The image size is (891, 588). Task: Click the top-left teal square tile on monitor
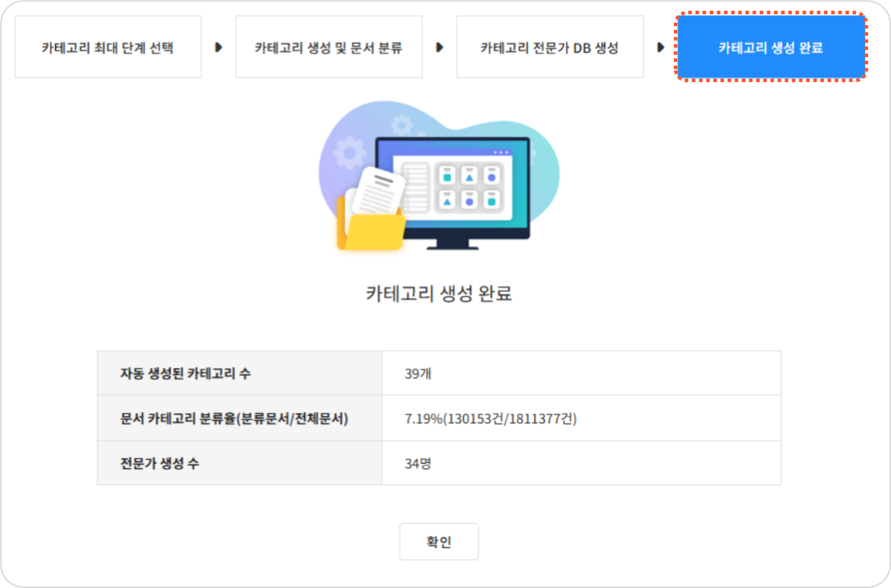(x=447, y=176)
